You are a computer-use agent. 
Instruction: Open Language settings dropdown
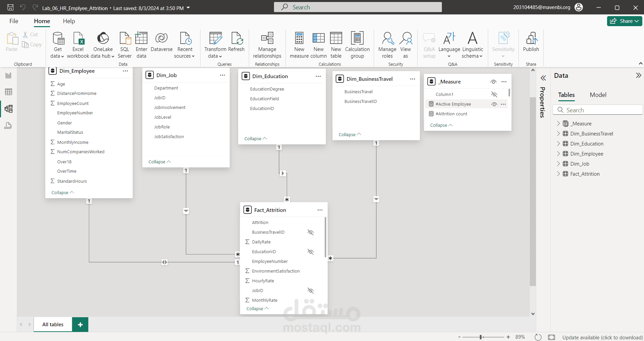[449, 45]
